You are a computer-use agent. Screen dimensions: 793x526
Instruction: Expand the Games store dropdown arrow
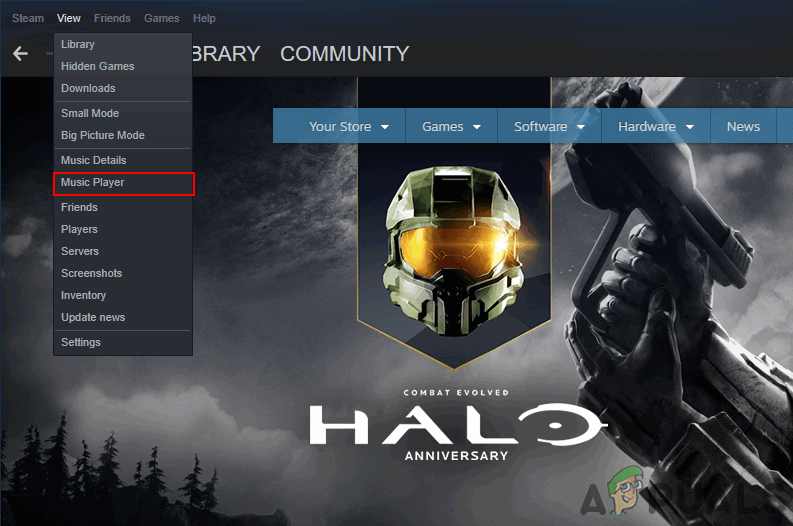(x=476, y=126)
